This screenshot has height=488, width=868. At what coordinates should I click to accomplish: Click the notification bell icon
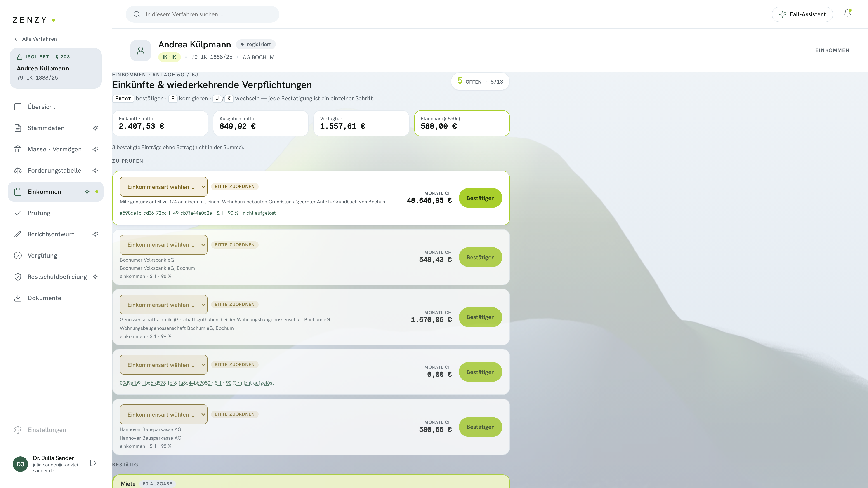point(847,14)
